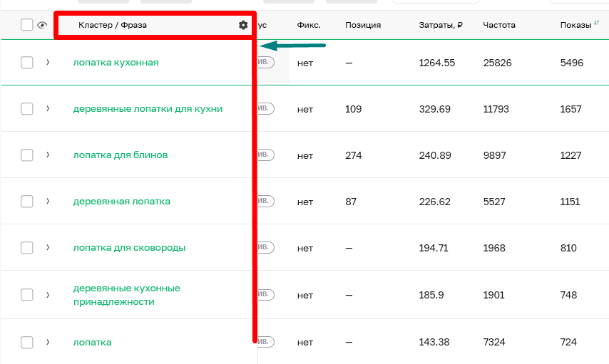Click status badge in деревянная лопатка row
The image size is (609, 364).
266,201
